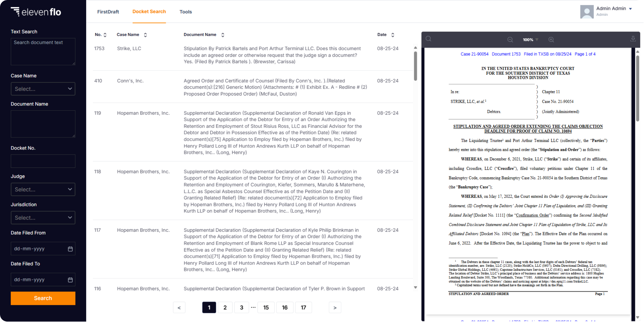Expand the Case Name dropdown selector
Viewport: 644px width, 322px height.
click(x=43, y=88)
